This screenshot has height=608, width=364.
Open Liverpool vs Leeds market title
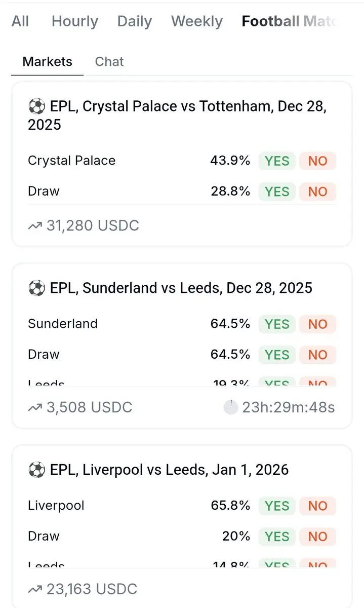[169, 470]
